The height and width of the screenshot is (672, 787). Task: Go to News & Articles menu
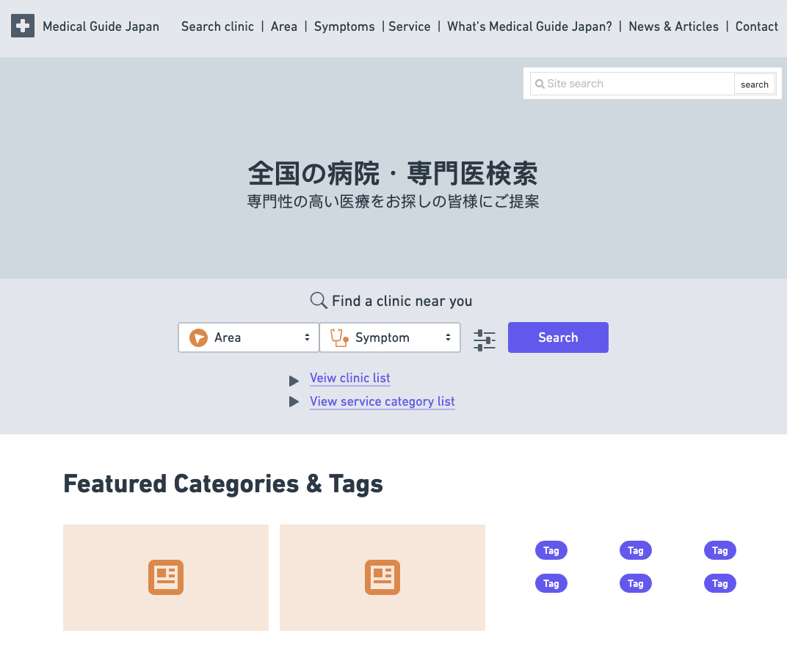click(673, 26)
